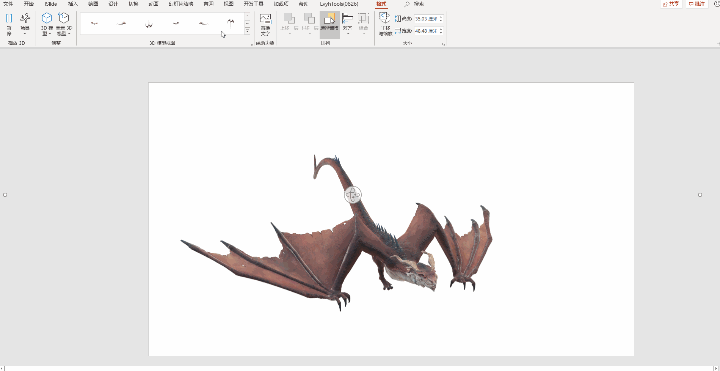
Task: Select the second 3D model view thumbnail
Action: pos(121,23)
